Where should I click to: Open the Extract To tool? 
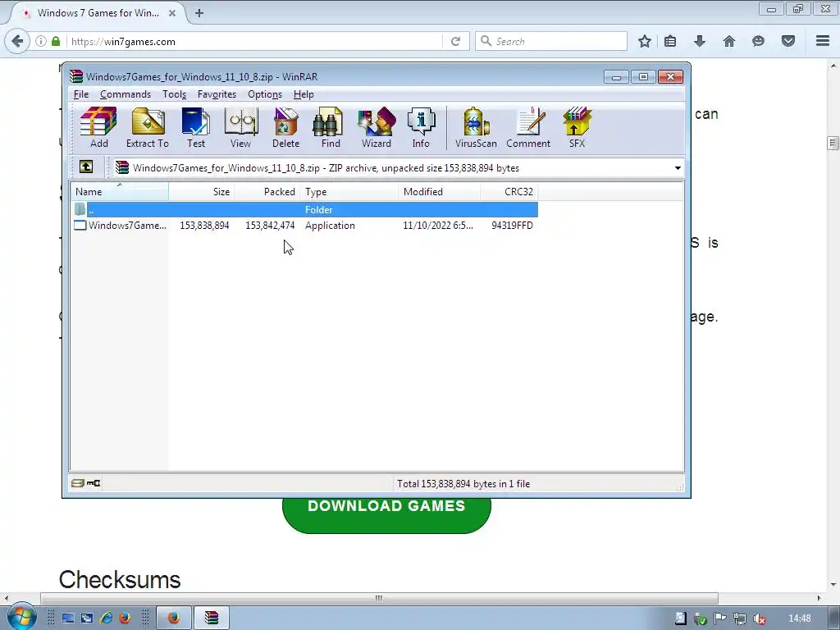[148, 128]
